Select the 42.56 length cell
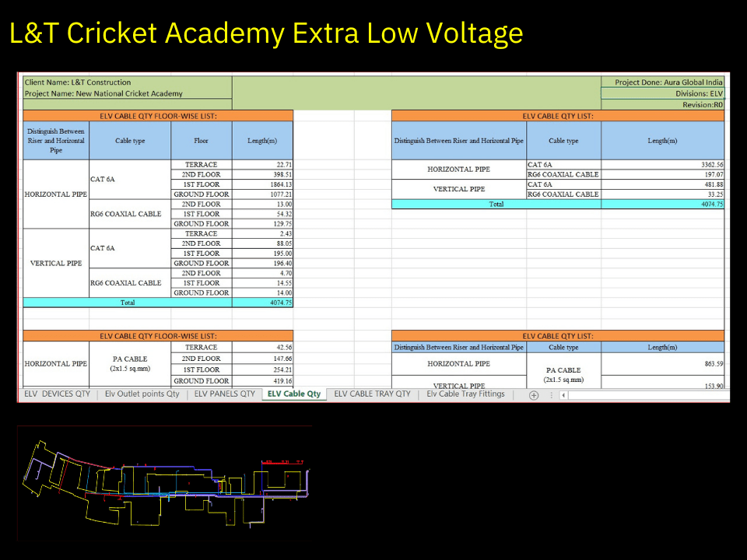The height and width of the screenshot is (560, 747). (x=262, y=347)
